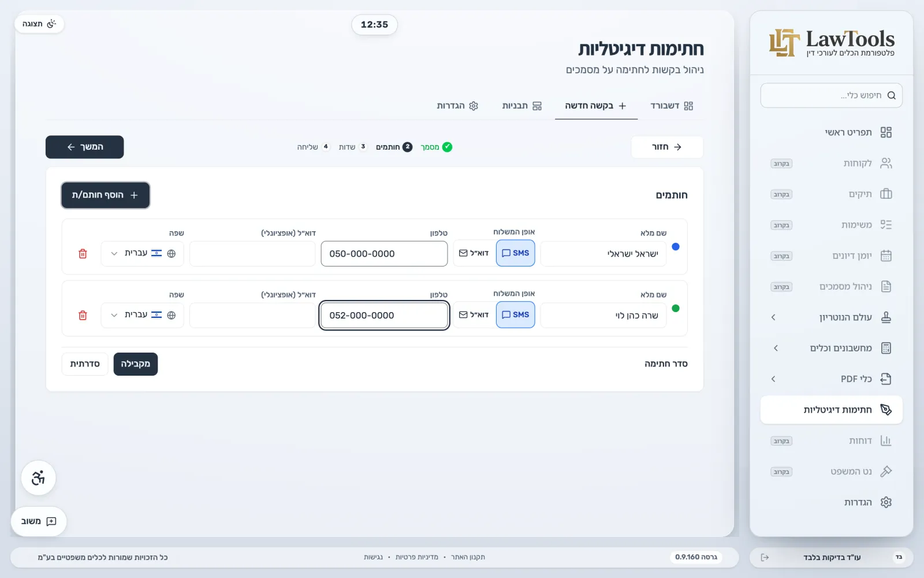Click green color dot of second signer

(x=676, y=308)
